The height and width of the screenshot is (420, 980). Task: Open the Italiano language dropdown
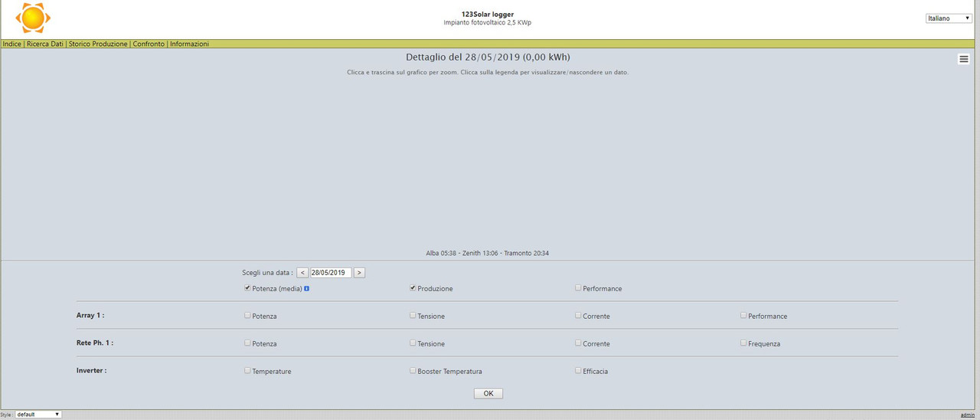[949, 18]
